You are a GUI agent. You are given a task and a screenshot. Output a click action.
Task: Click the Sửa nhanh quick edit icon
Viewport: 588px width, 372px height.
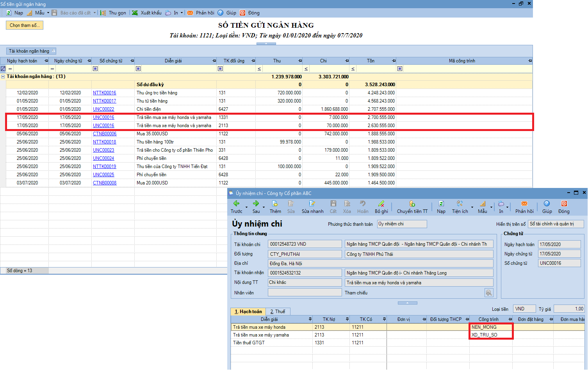(312, 204)
